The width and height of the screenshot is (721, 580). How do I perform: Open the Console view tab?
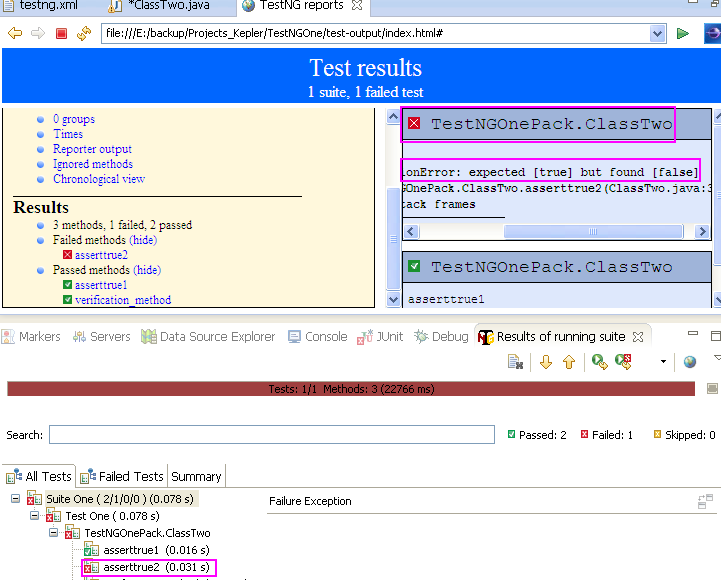pos(317,337)
